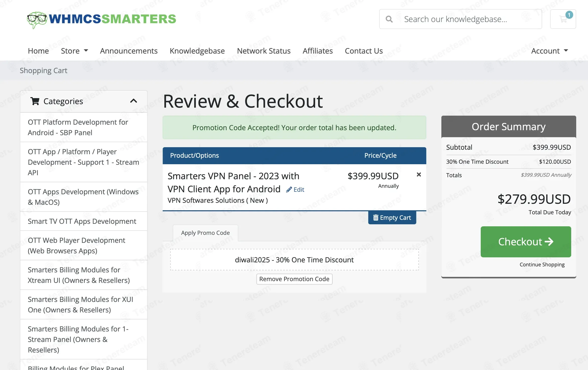
Task: Open OTT Apps Development (Windows & MacOS) category
Action: pos(84,197)
